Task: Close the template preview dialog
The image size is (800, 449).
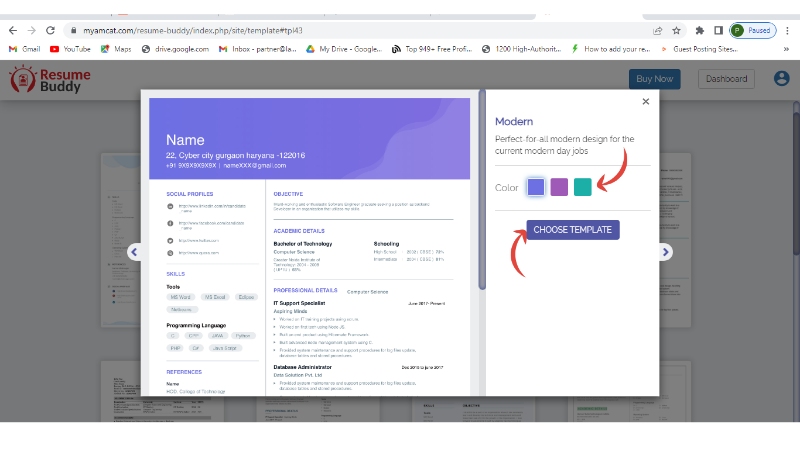Action: point(646,101)
